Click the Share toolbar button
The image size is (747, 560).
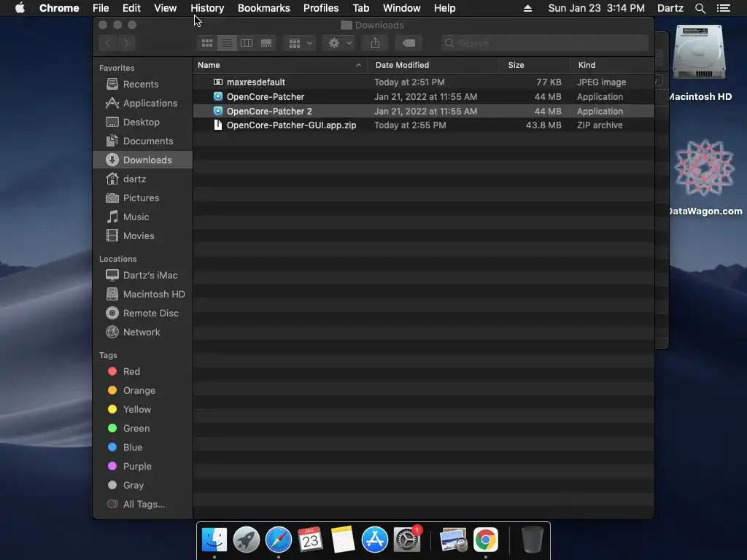375,43
